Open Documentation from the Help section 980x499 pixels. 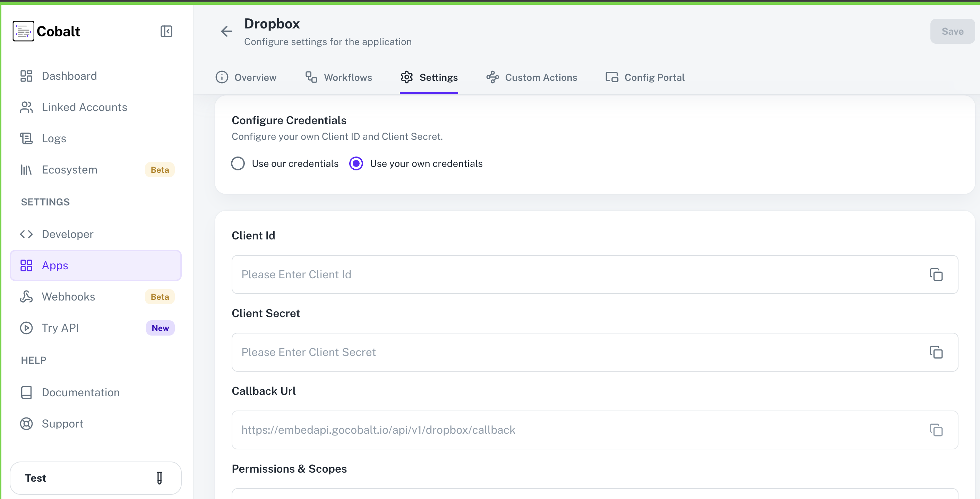(x=81, y=392)
